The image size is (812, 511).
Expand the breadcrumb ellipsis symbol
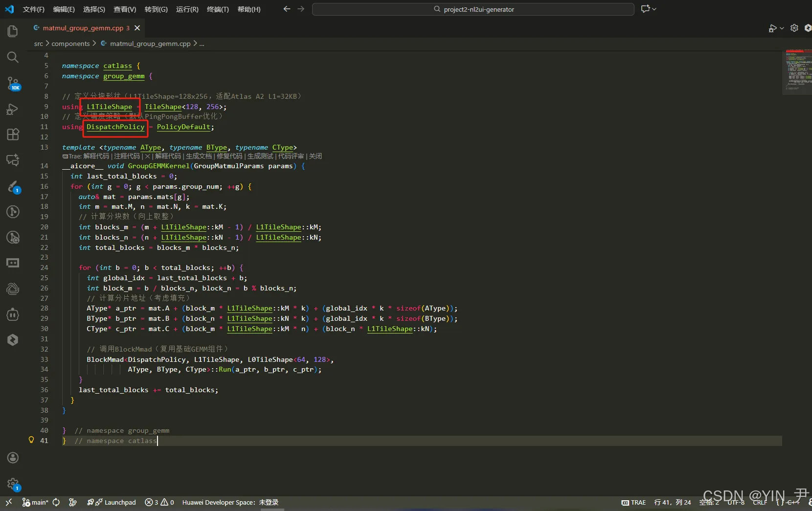(x=202, y=44)
